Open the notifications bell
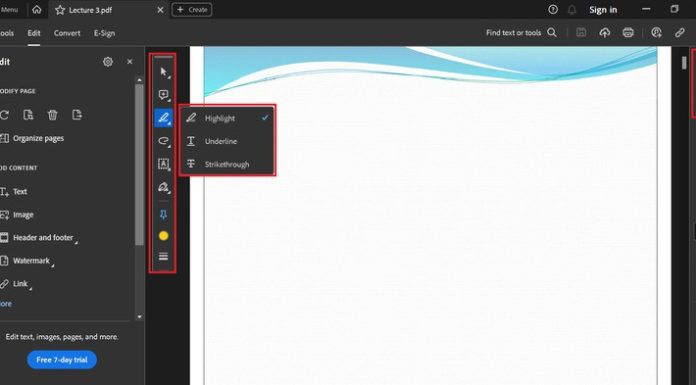 (572, 10)
